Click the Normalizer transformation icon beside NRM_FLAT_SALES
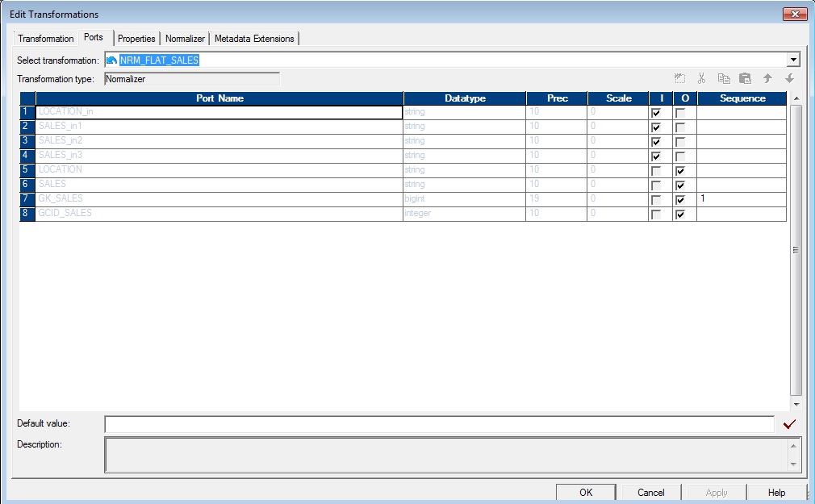The width and height of the screenshot is (815, 504). click(112, 59)
